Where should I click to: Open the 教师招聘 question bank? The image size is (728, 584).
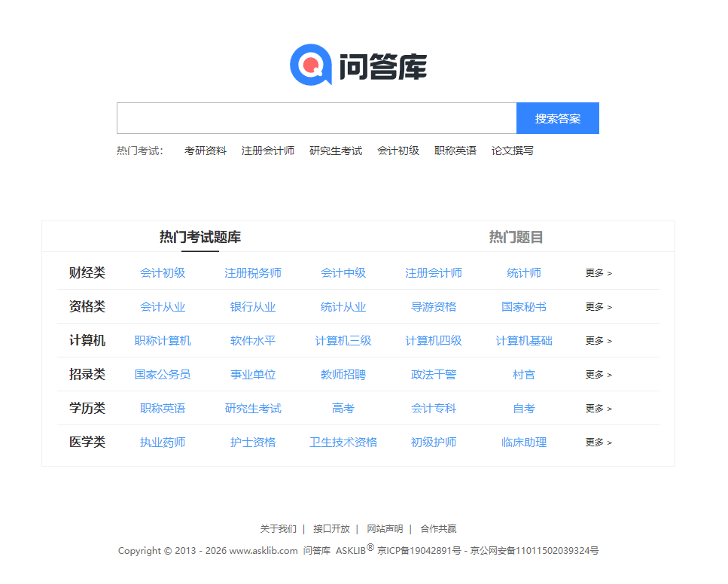tap(343, 375)
